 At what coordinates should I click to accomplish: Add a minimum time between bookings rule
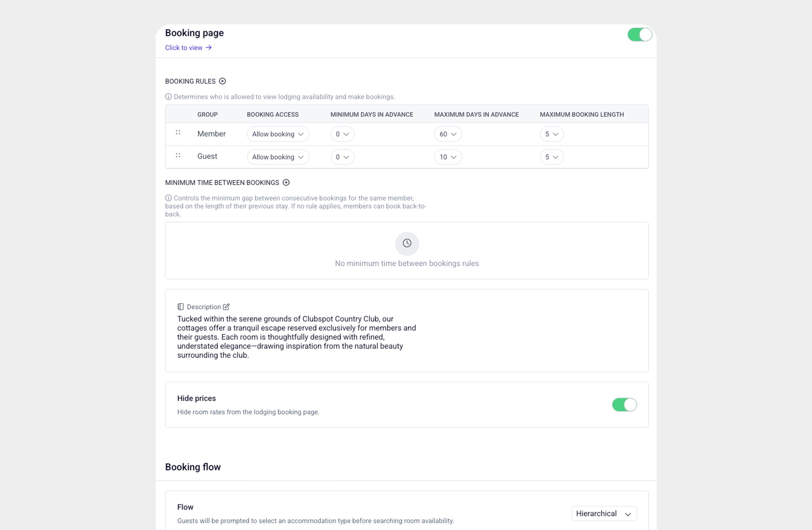click(x=286, y=182)
